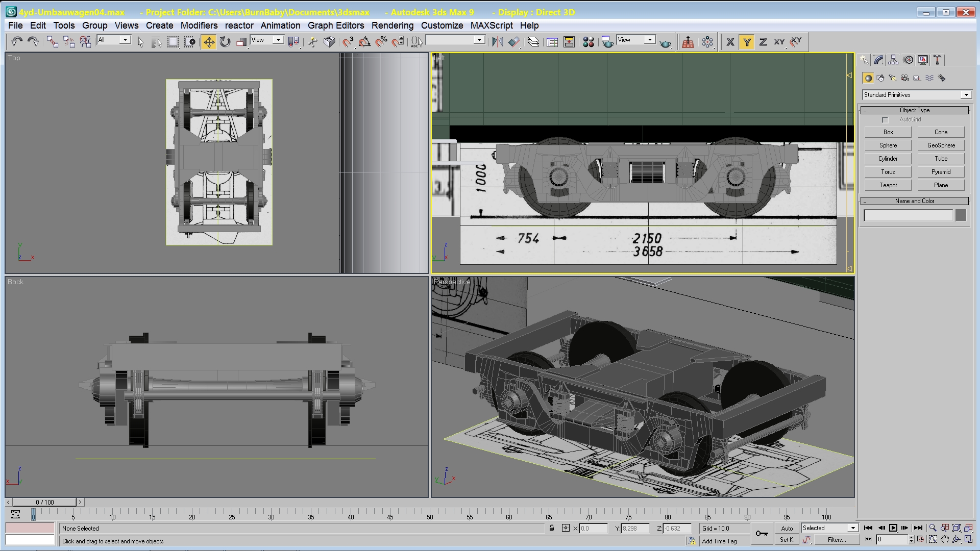
Task: Open the Standard Primitives dropdown
Action: [x=966, y=95]
